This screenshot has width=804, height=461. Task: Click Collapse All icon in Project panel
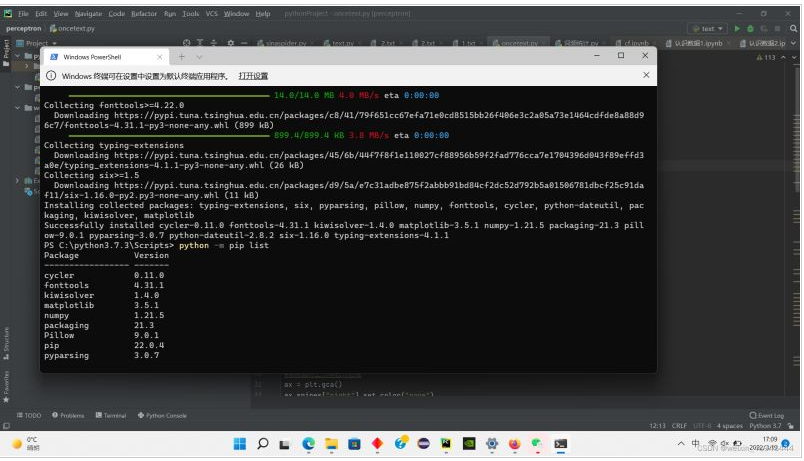pyautogui.click(x=213, y=43)
